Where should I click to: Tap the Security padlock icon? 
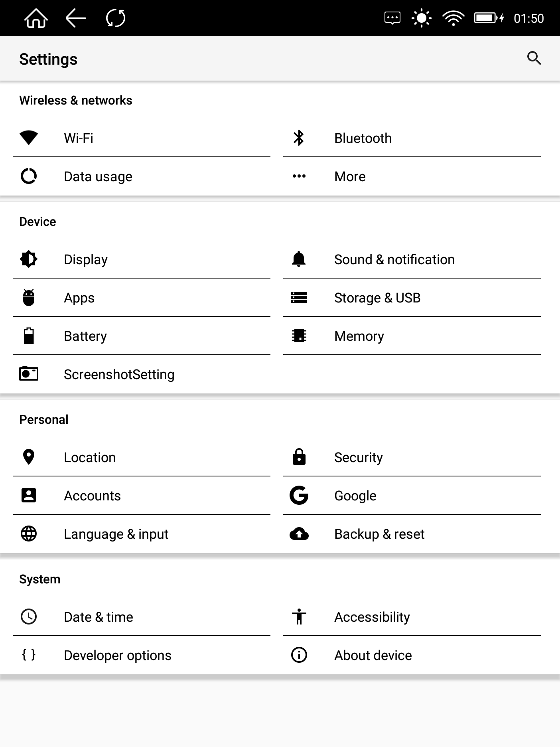pos(299,457)
